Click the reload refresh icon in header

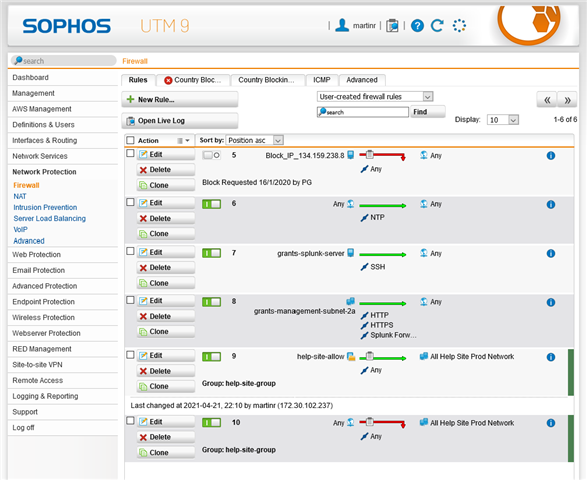pos(437,25)
